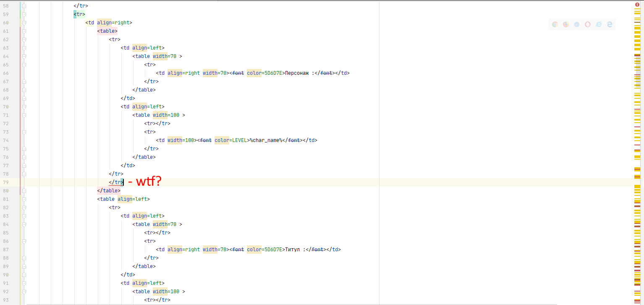This screenshot has width=644, height=305.
Task: Collapse the <tr> on line 86
Action: tap(24, 241)
